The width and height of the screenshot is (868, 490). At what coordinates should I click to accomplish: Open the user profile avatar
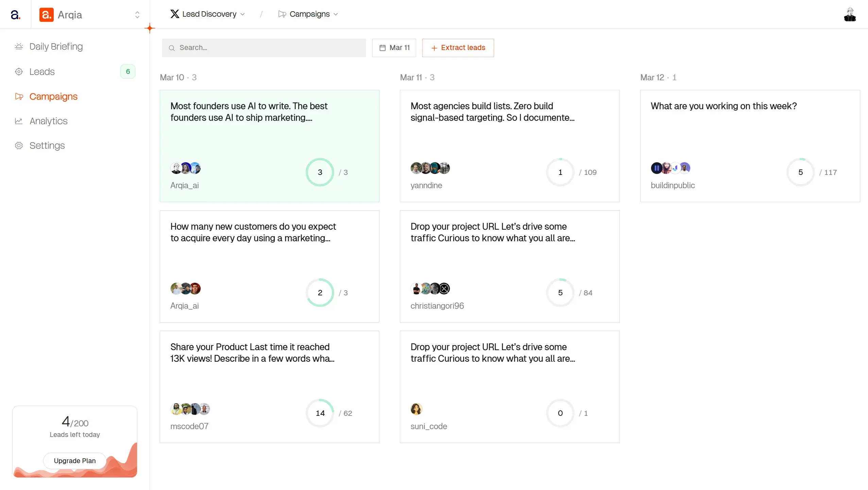(x=850, y=14)
